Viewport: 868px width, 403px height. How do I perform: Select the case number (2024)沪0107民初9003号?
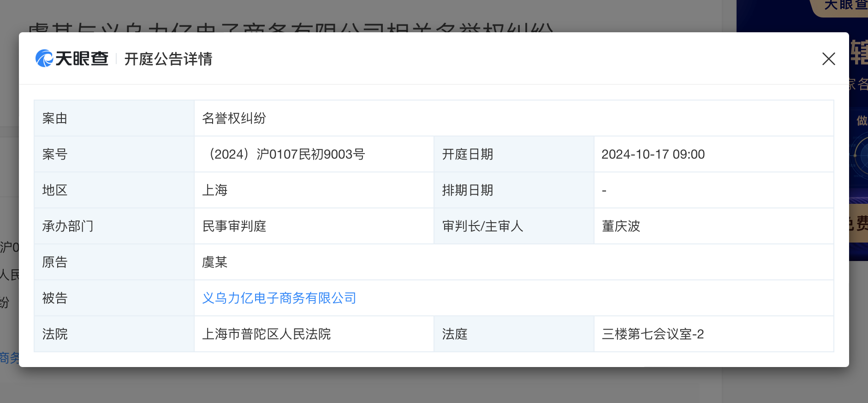(286, 154)
